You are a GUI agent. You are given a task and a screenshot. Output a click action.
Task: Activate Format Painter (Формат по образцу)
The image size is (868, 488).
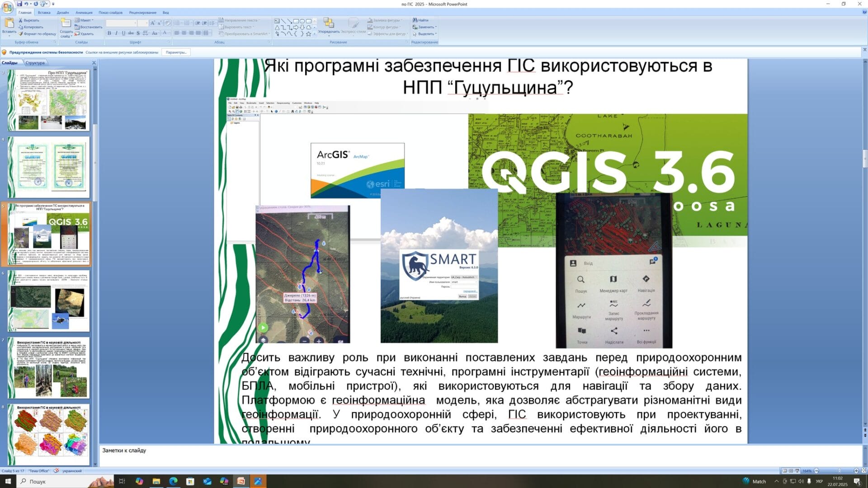(37, 34)
